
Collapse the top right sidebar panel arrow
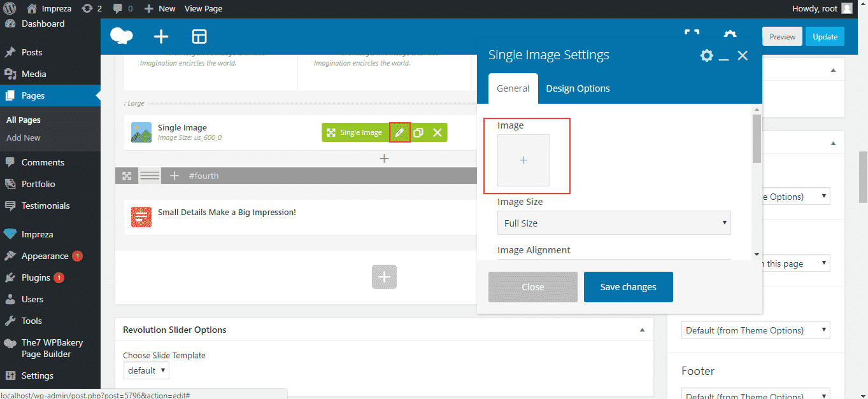pyautogui.click(x=833, y=70)
